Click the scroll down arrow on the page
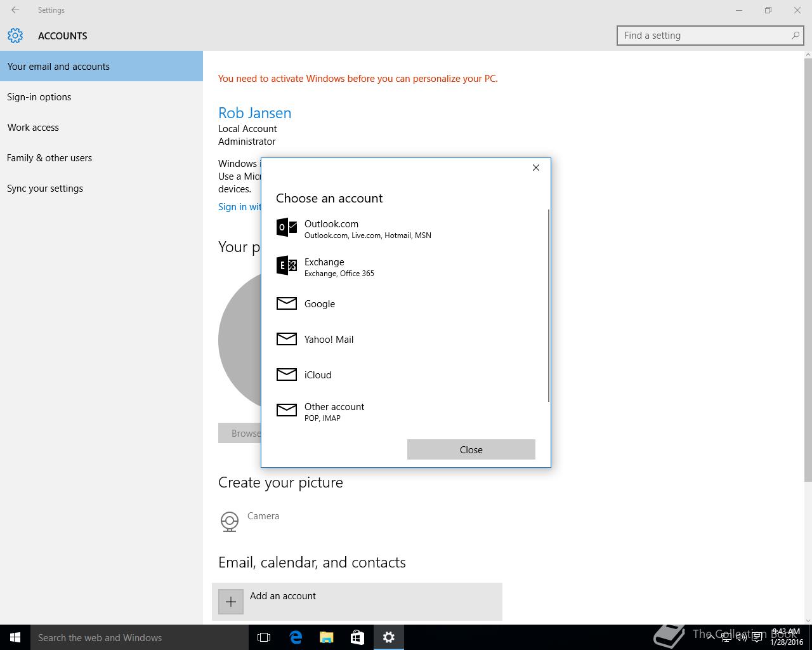This screenshot has height=650, width=812. click(808, 620)
